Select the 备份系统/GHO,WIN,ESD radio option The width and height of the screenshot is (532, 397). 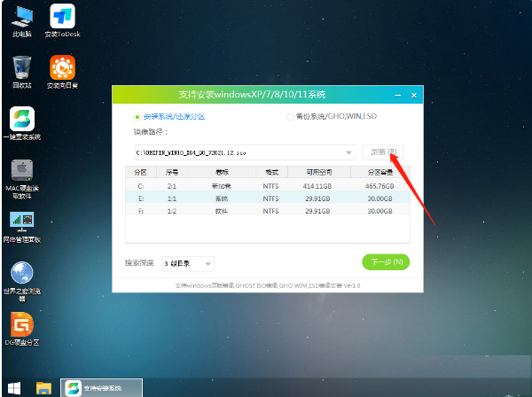pyautogui.click(x=290, y=116)
